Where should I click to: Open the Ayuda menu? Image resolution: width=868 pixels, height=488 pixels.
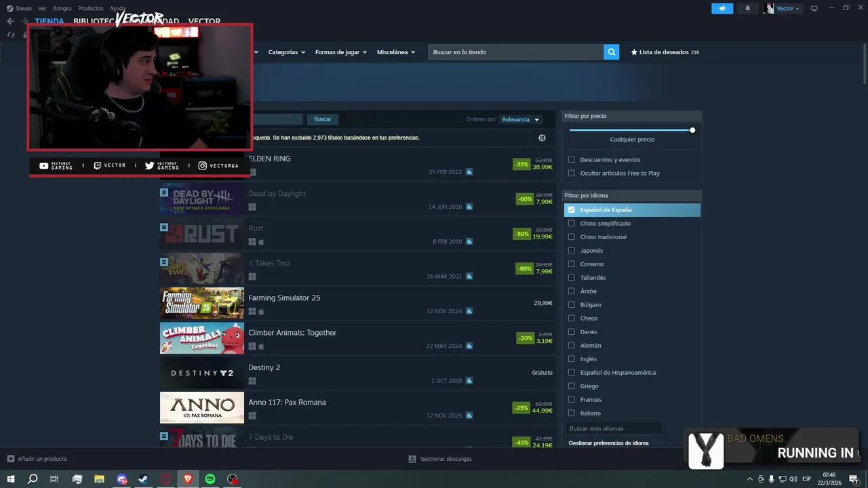117,8
